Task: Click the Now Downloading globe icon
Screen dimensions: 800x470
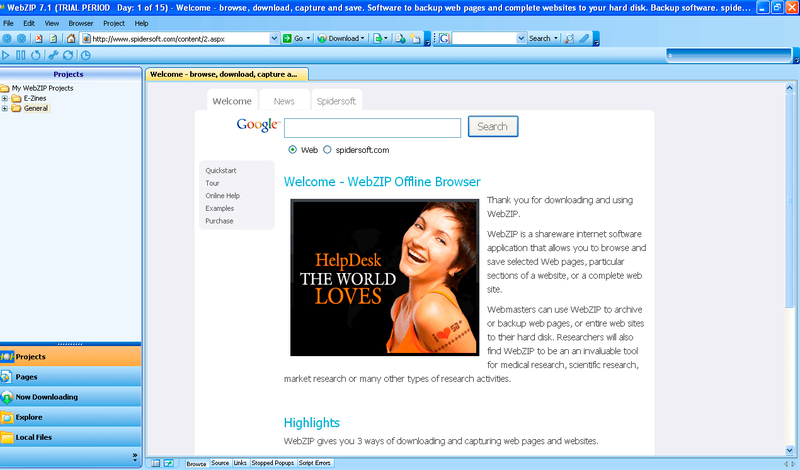Action: pyautogui.click(x=7, y=397)
